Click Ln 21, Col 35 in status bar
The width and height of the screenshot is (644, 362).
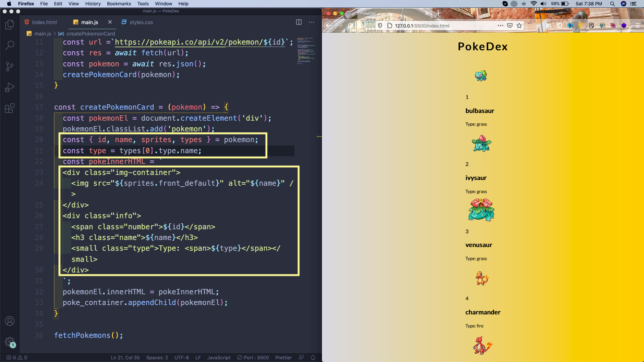pos(125,358)
